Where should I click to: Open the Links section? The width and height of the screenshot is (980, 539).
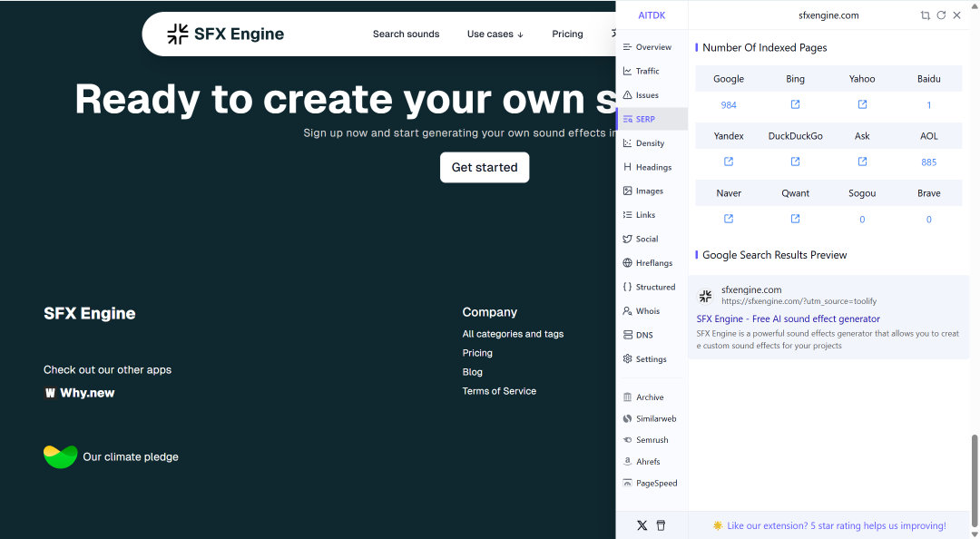[652, 214]
